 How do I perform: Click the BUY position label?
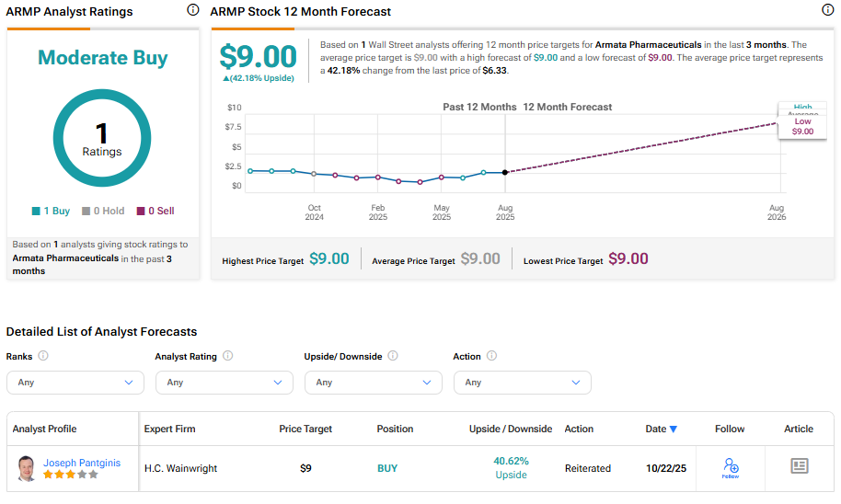pyautogui.click(x=387, y=468)
